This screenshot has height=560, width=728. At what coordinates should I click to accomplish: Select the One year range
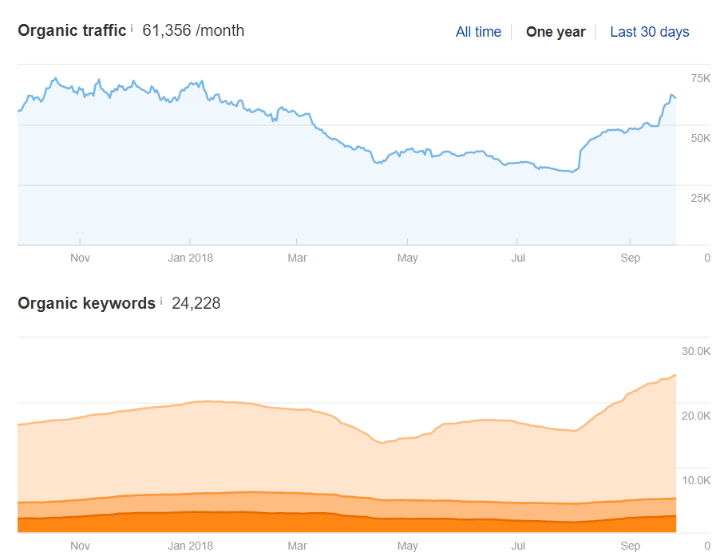pyautogui.click(x=556, y=32)
